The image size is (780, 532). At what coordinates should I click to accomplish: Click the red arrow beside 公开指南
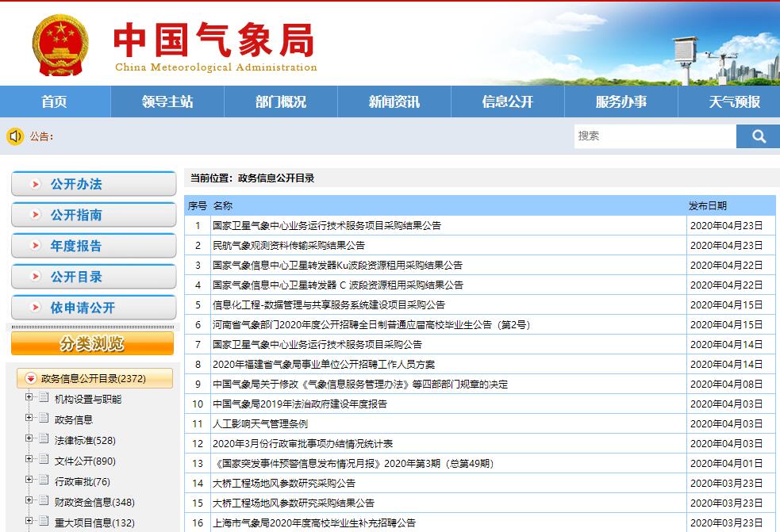pyautogui.click(x=36, y=215)
